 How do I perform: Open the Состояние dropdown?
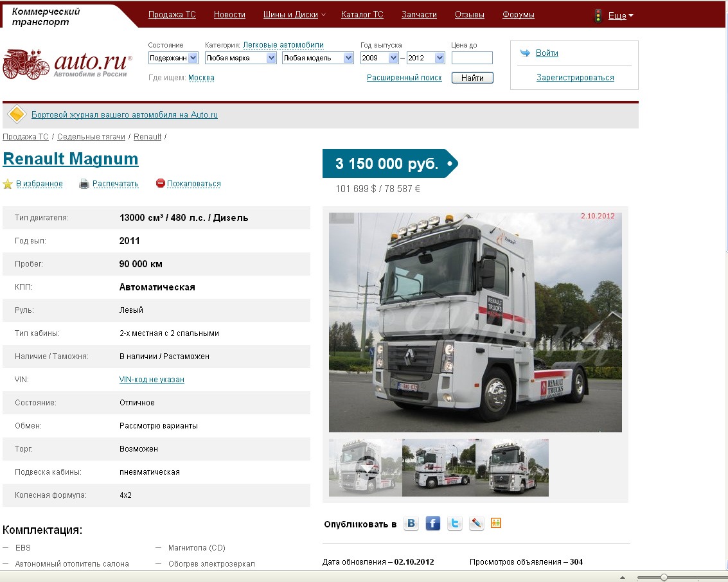(173, 58)
